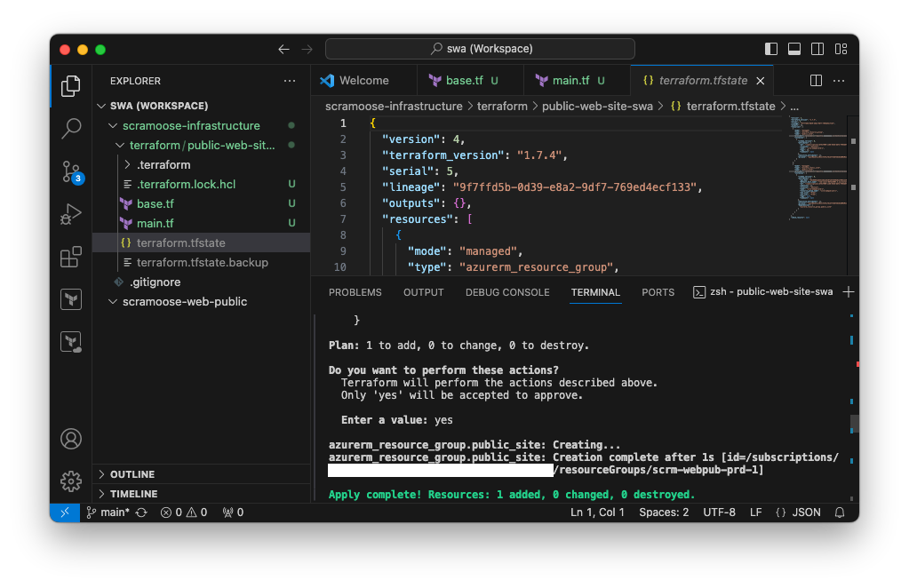Image resolution: width=909 pixels, height=588 pixels.
Task: Open the PROBLEMS panel tab
Action: tap(355, 292)
